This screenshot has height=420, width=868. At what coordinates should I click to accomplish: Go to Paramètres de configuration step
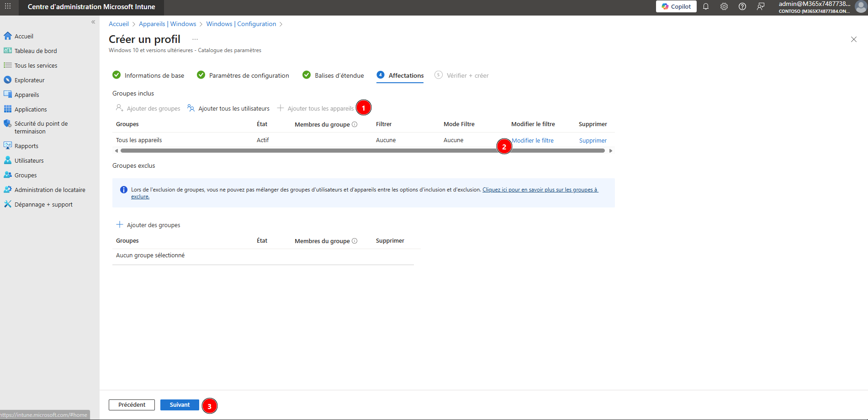pos(243,75)
